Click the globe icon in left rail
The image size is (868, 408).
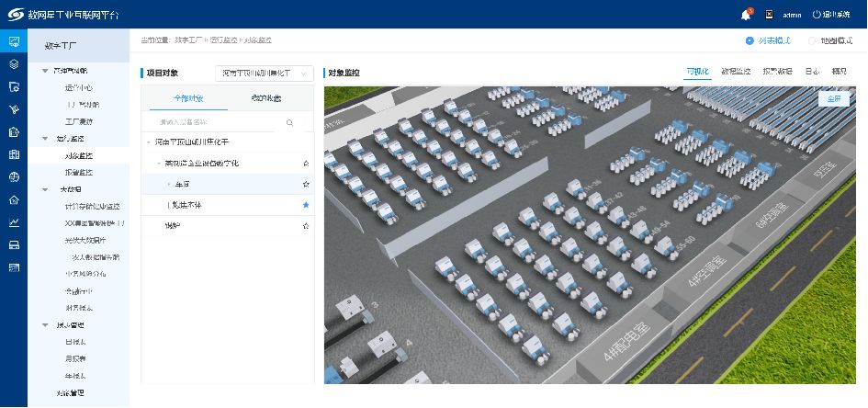[x=15, y=177]
